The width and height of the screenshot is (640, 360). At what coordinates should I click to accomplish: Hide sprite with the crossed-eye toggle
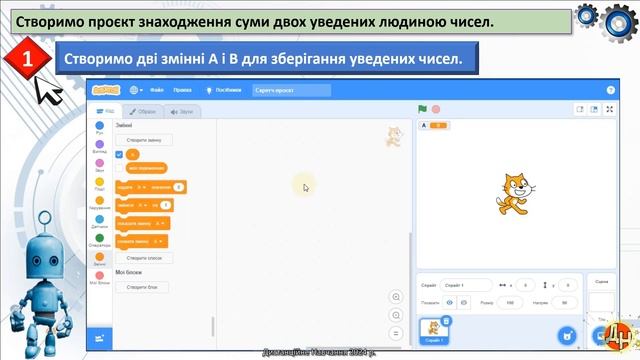464,302
